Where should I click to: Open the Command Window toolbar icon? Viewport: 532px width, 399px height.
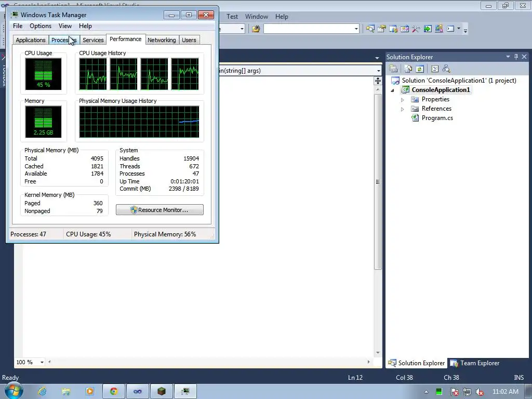pyautogui.click(x=450, y=29)
